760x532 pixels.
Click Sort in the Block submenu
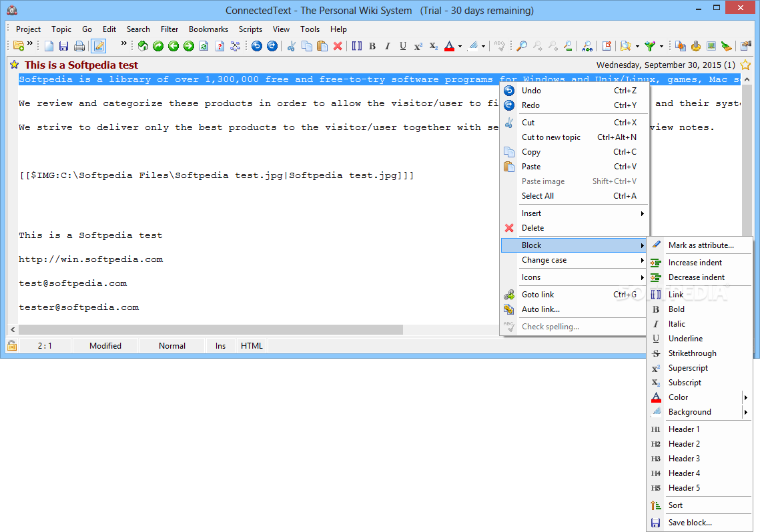click(x=700, y=505)
